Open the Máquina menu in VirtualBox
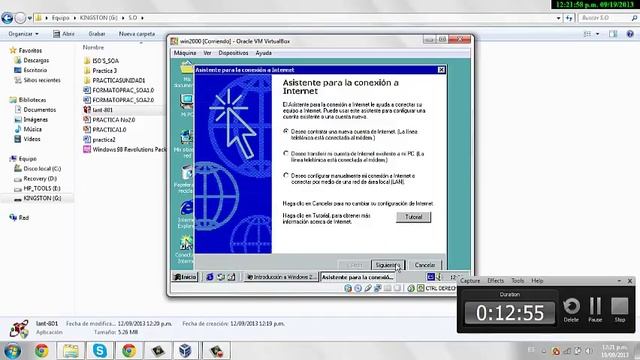The height and width of the screenshot is (360, 640). [x=185, y=53]
